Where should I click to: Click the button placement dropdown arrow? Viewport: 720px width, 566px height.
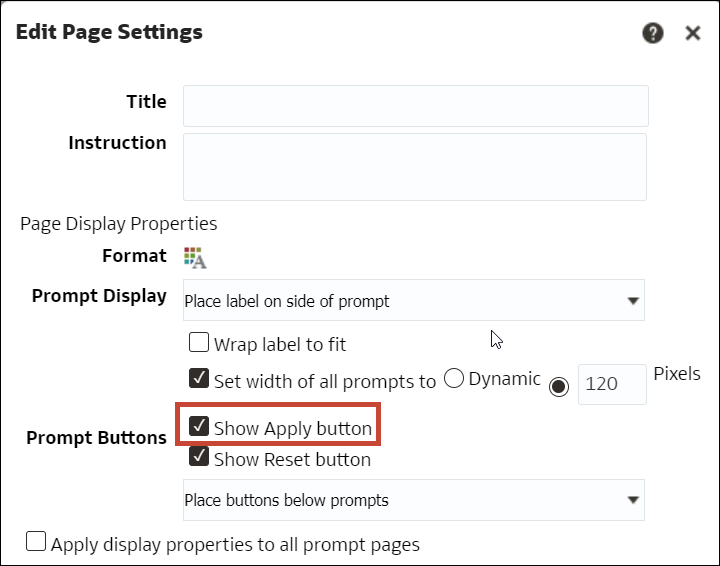pyautogui.click(x=632, y=500)
